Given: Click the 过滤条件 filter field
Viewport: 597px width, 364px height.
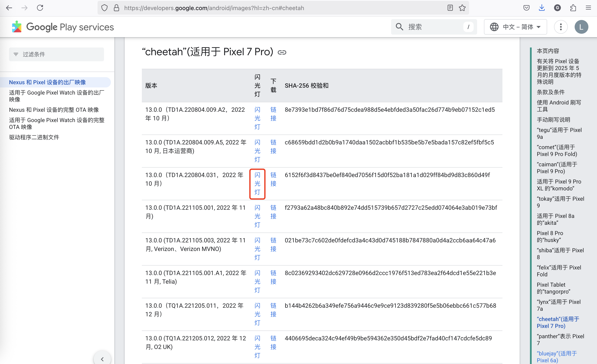Looking at the screenshot, I should (57, 54).
